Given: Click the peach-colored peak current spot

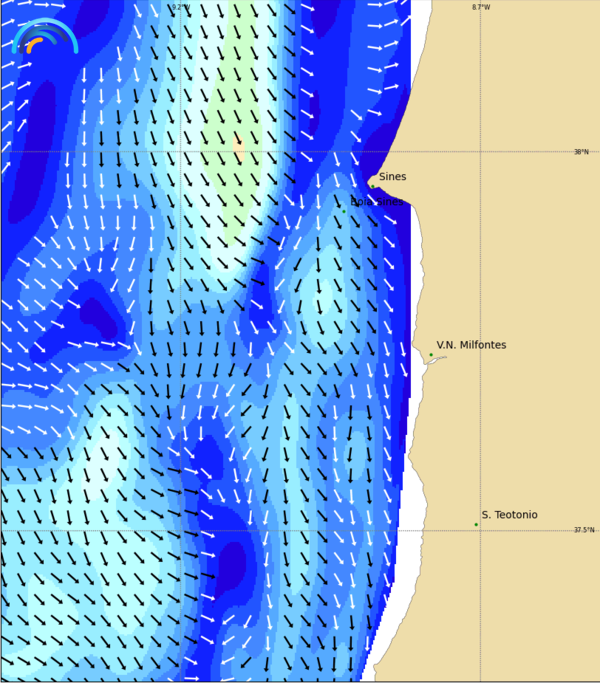Looking at the screenshot, I should point(238,148).
